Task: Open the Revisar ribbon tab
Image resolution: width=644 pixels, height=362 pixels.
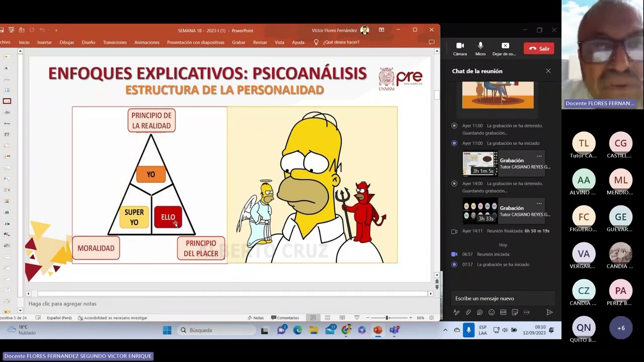Action: (260, 42)
